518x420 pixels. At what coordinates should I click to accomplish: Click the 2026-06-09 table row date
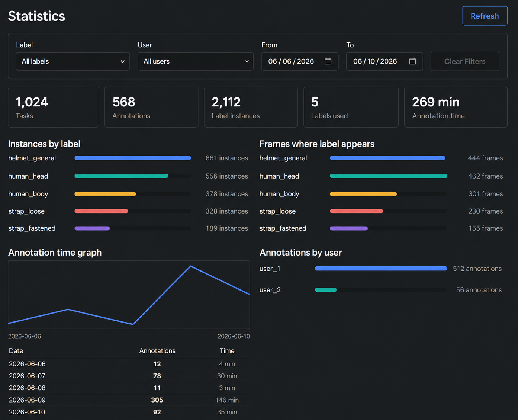(x=27, y=400)
